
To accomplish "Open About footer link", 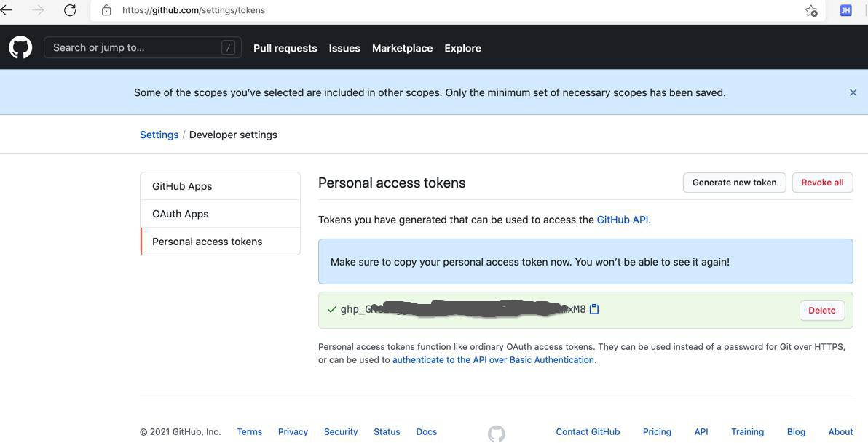I will tap(840, 432).
